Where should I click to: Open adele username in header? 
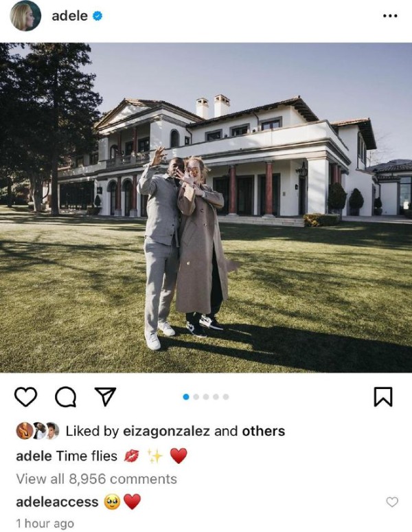click(69, 16)
